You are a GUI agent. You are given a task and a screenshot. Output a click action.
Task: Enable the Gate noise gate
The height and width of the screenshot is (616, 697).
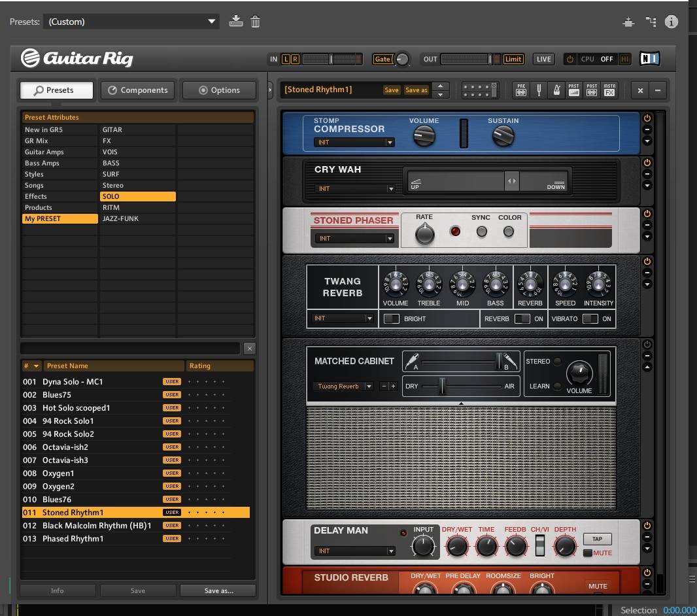(382, 60)
